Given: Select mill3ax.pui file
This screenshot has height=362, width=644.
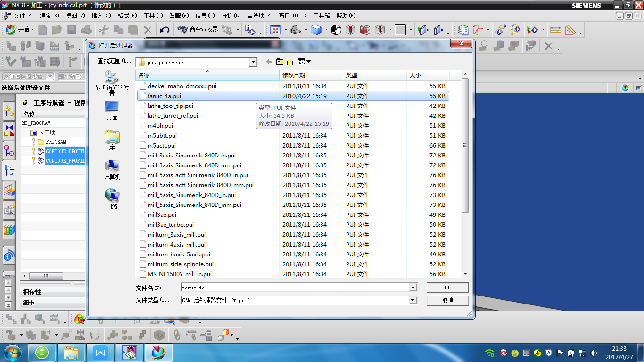Looking at the screenshot, I should point(292,214).
